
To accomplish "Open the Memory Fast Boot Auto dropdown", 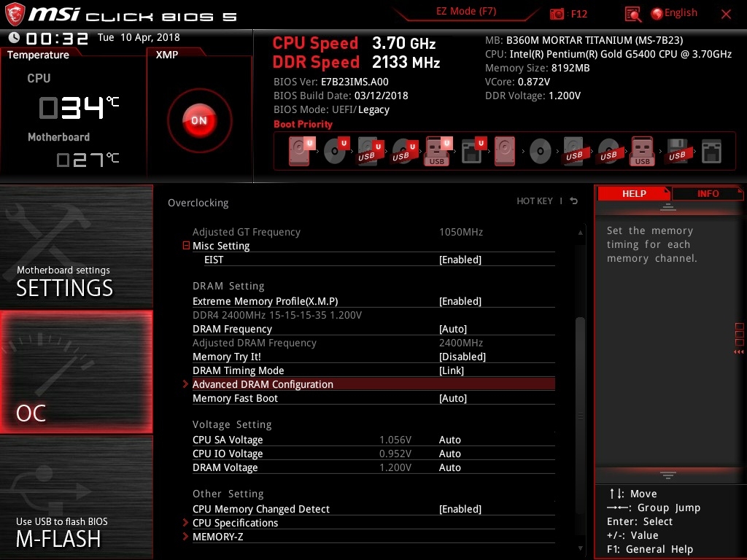I will click(x=452, y=397).
